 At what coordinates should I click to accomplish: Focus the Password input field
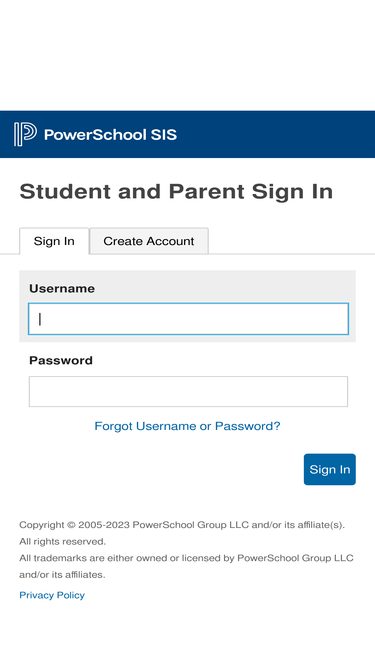188,391
